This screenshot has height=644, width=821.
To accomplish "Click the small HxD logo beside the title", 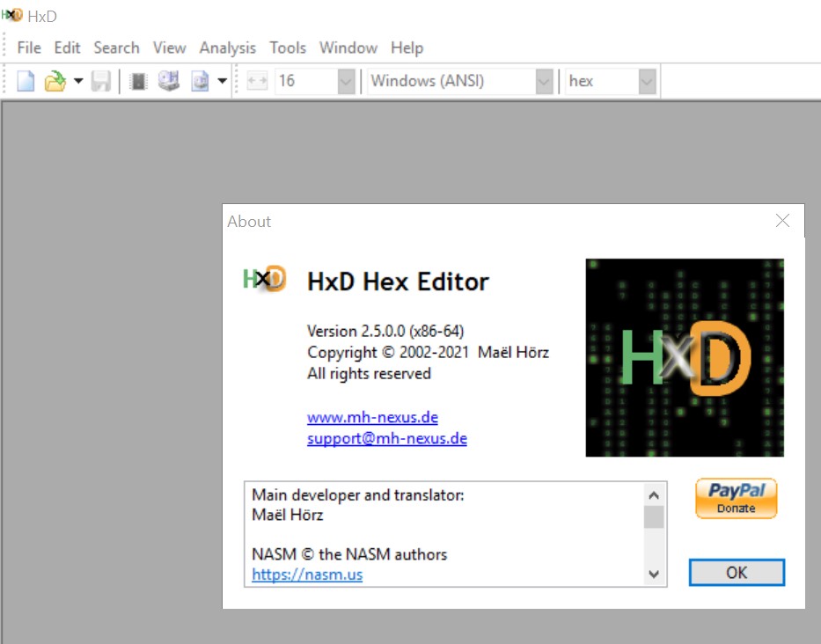I will (264, 279).
